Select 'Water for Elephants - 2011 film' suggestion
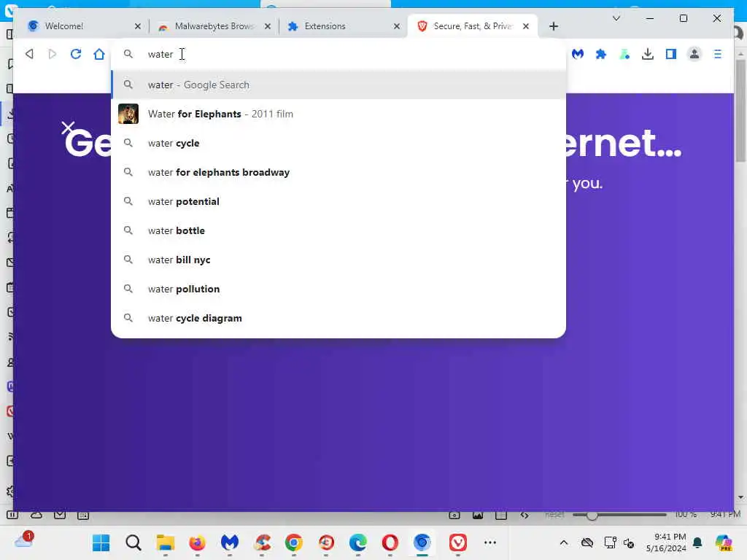 [x=338, y=114]
